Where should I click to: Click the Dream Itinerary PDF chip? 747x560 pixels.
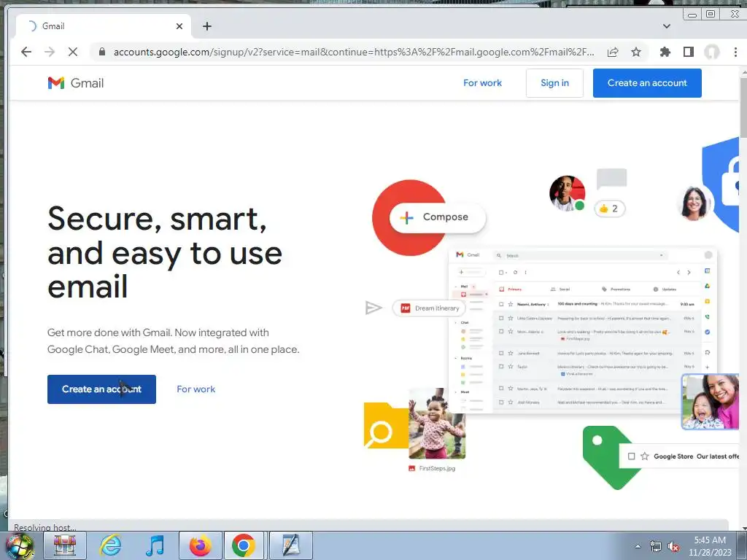429,308
